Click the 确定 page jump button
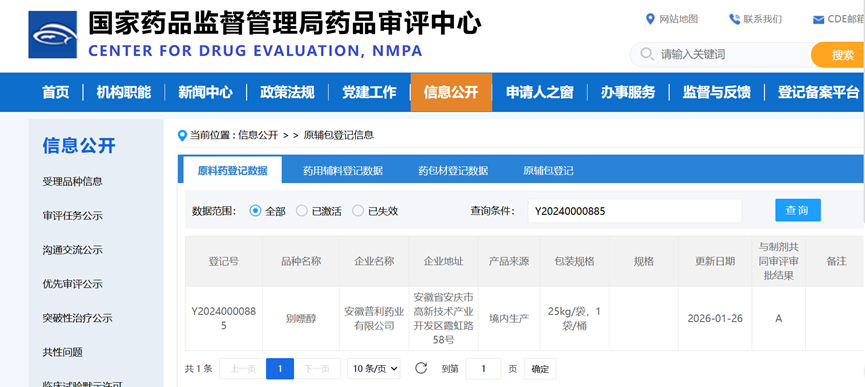The image size is (865, 387). coord(540,369)
